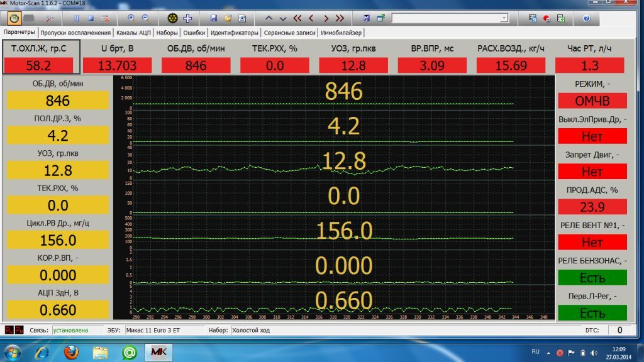Screen dimensions: 644x362
Task: Click the screenshot snapshot toolbar icon
Action: [242, 18]
